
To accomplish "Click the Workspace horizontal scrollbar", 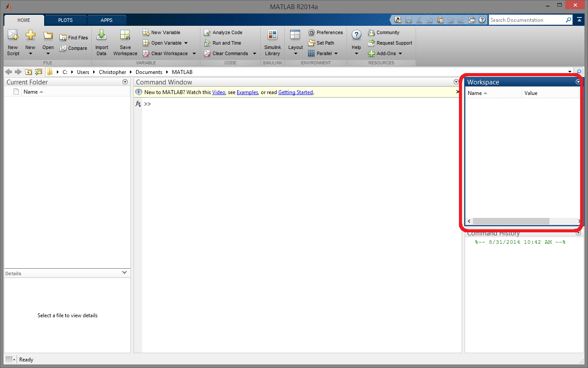I will tap(511, 221).
